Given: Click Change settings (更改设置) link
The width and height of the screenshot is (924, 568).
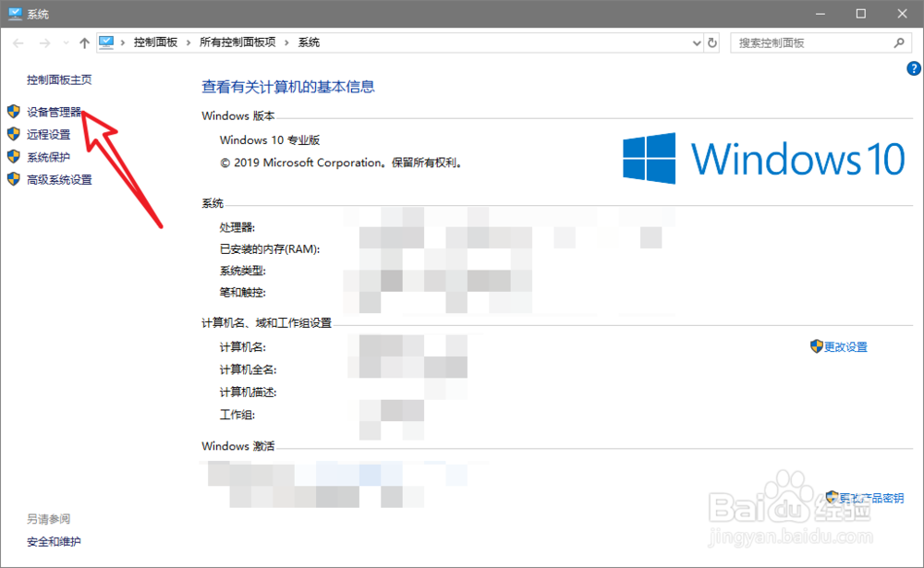Looking at the screenshot, I should 845,347.
